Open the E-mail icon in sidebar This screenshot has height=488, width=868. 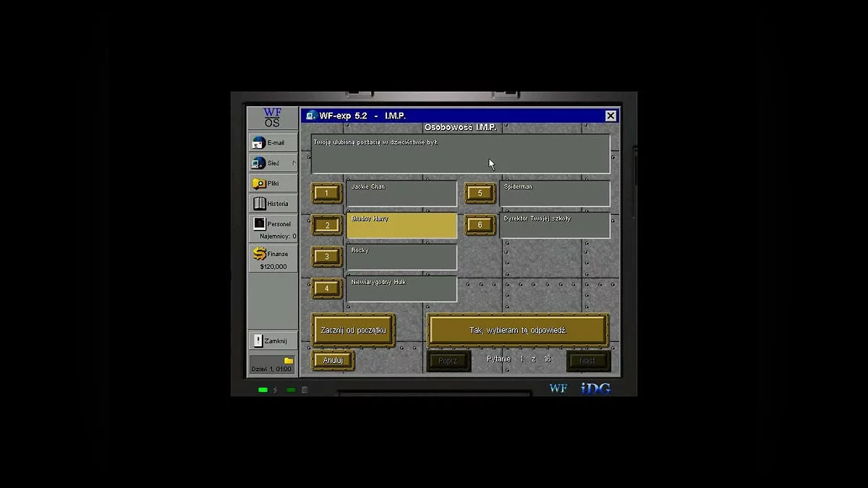258,143
